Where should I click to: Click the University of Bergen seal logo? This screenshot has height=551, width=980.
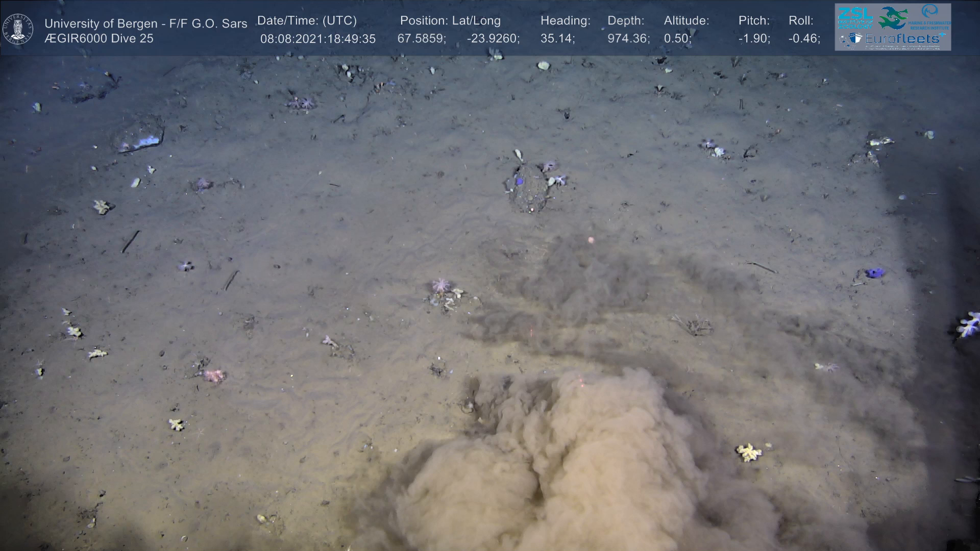coord(18,29)
